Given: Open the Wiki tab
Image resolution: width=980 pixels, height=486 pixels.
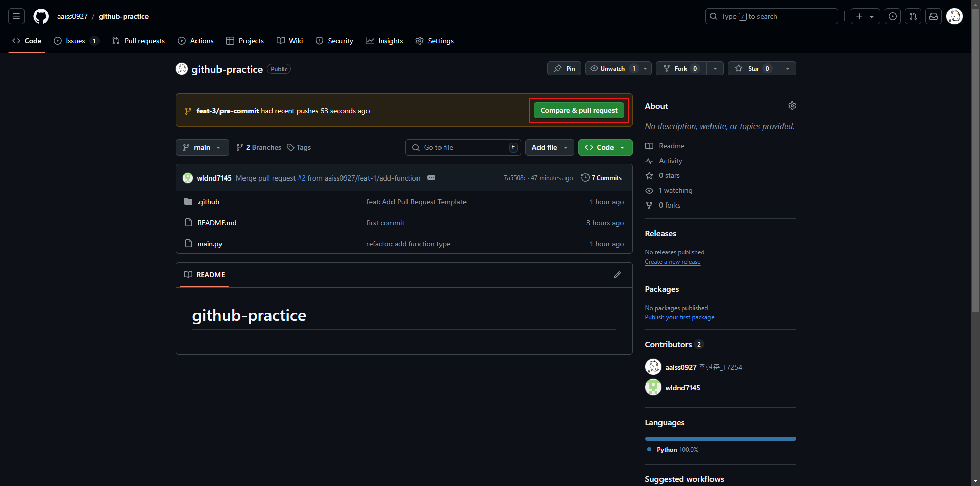Looking at the screenshot, I should (290, 41).
